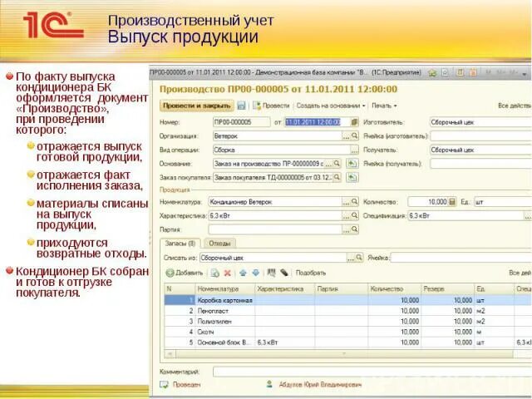This screenshot has height=399, width=532.
Task: Select the Коробка картонная row
Action: [x=347, y=300]
